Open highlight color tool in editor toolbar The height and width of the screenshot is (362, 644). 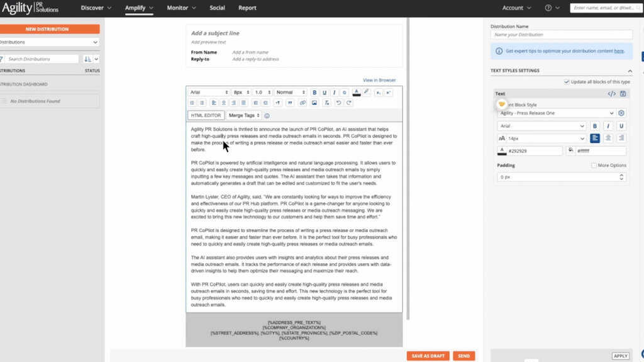pyautogui.click(x=367, y=92)
